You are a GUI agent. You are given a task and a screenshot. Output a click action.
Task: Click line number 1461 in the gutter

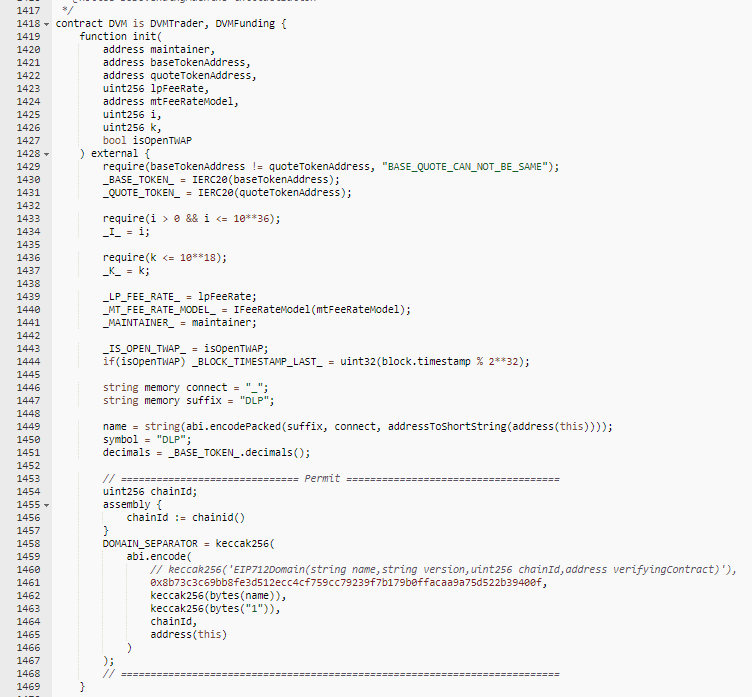click(28, 582)
